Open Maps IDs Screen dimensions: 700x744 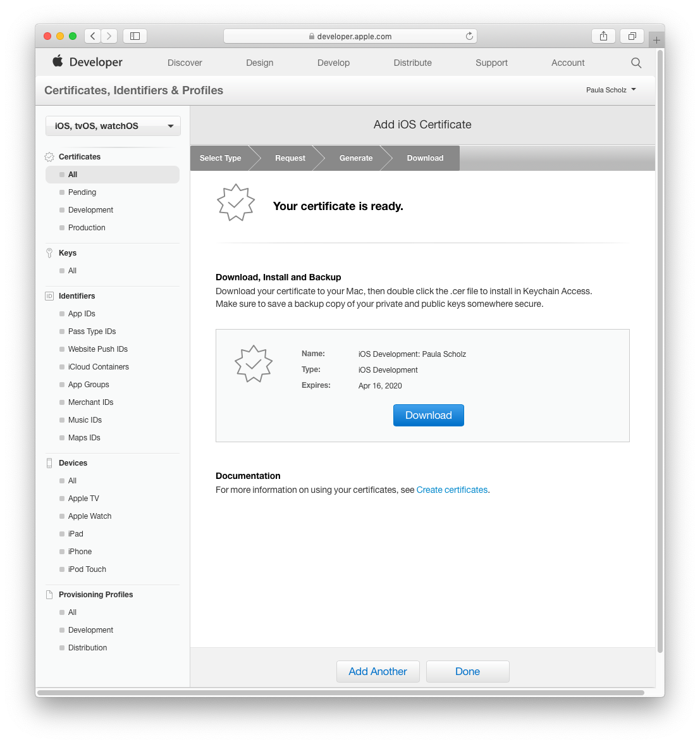pos(84,438)
